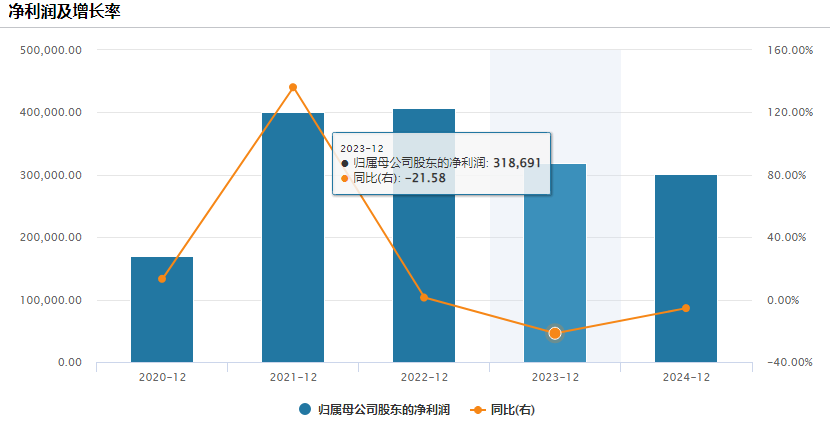This screenshot has height=428, width=830.
Task: Click the 160.00% right axis value
Action: coord(789,50)
